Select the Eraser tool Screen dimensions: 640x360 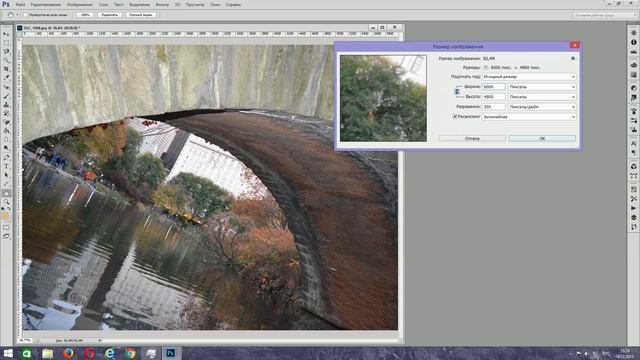(6, 122)
